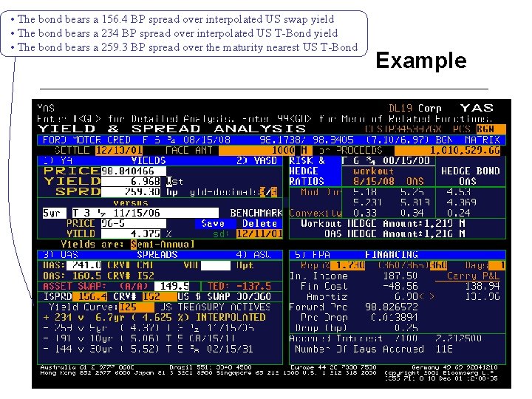
Task: Click the orange Days field showing 1
Action: [497, 265]
